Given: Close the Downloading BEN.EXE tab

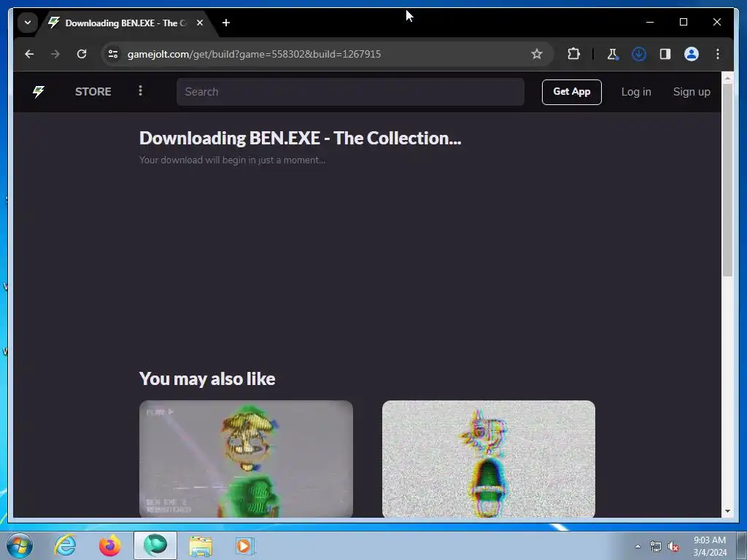Looking at the screenshot, I should (x=200, y=23).
